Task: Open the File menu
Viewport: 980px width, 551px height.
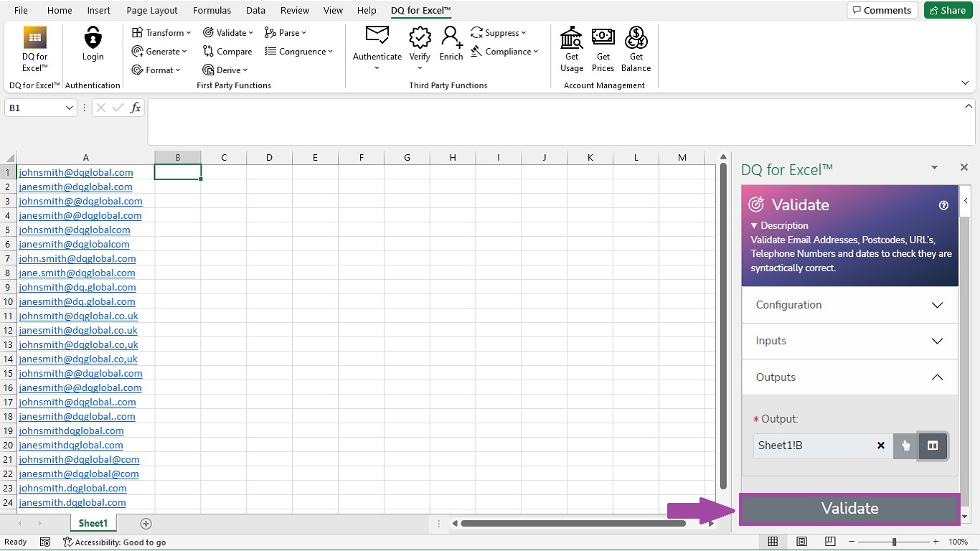Action: tap(21, 10)
